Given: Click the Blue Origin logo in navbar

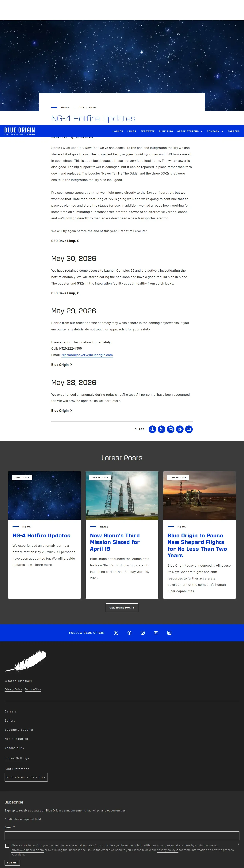Looking at the screenshot, I should 20,131.
